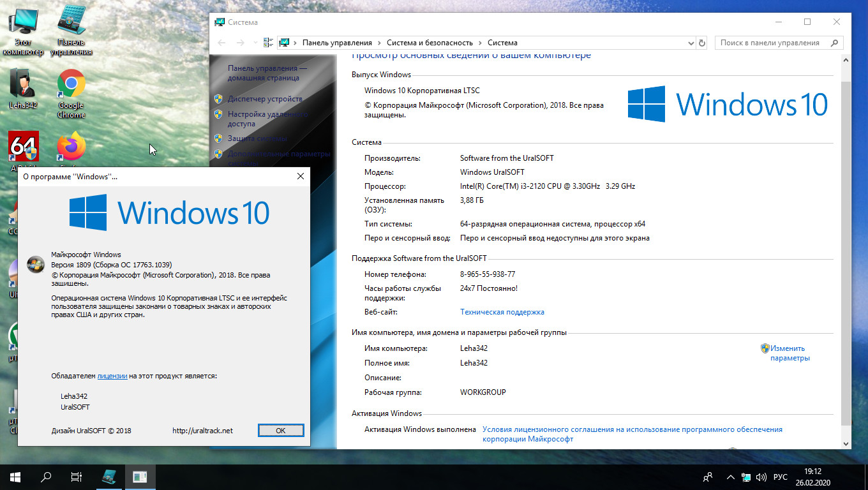The image size is (868, 490).
Task: Open Защита системы sidebar link
Action: (257, 138)
